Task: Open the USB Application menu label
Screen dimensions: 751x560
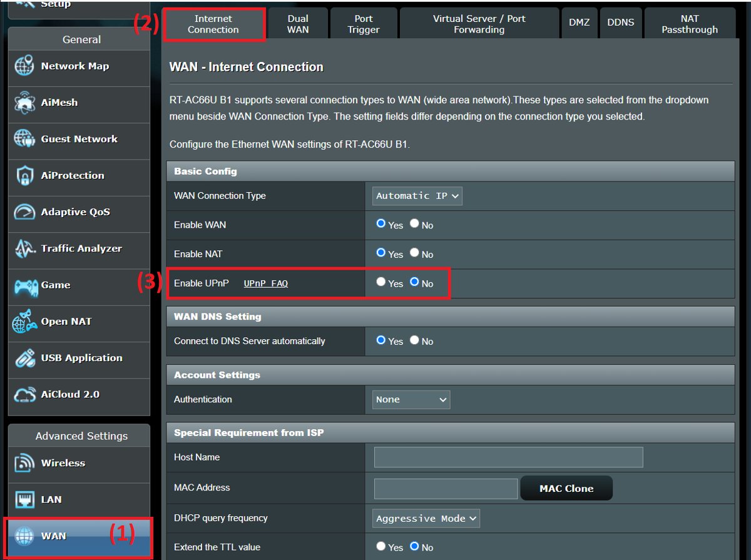Action: coord(82,358)
